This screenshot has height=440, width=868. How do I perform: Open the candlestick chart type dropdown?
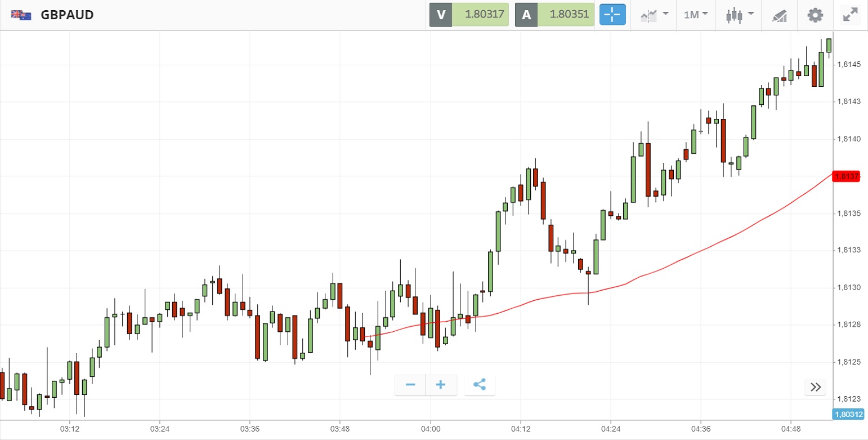[739, 15]
